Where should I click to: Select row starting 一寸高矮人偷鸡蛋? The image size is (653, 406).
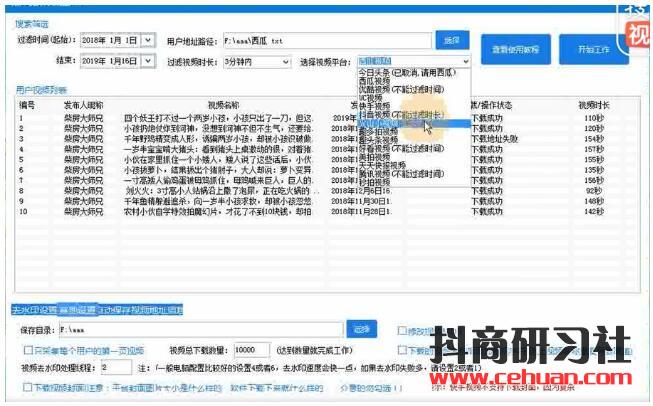coord(326,181)
